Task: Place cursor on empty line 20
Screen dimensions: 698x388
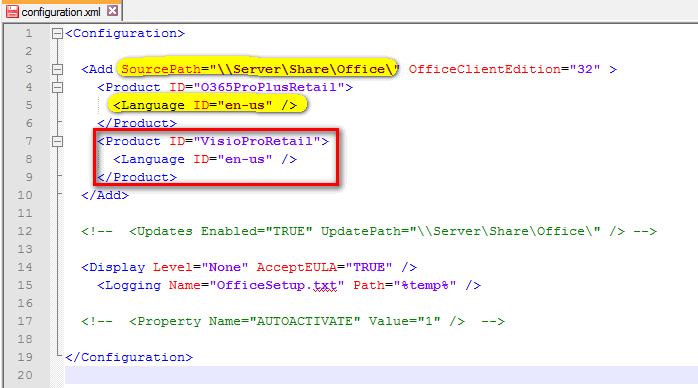Action: coord(381,375)
